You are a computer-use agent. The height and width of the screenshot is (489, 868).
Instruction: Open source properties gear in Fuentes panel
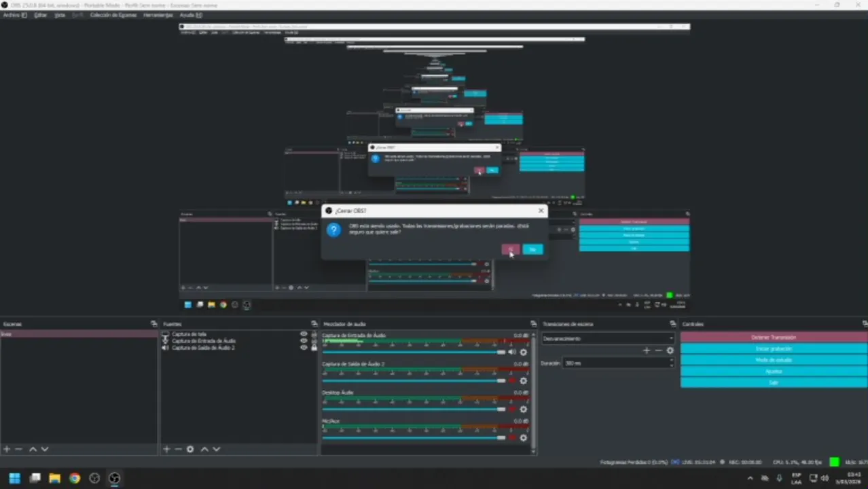(190, 449)
